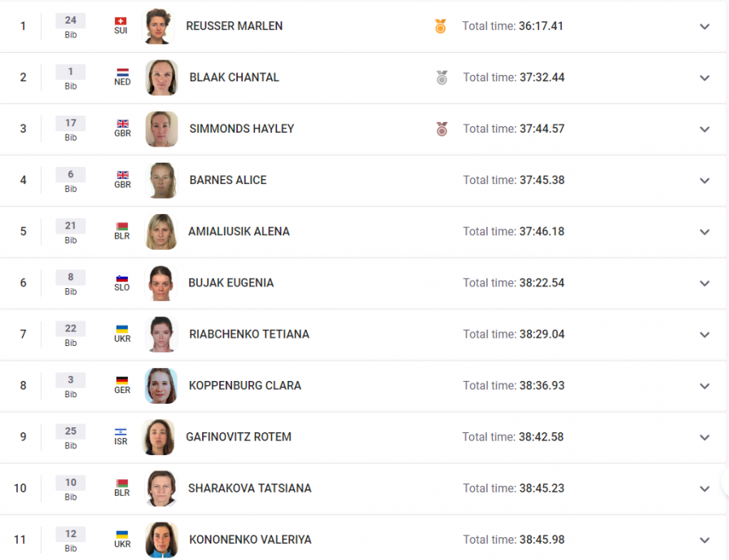729x560 pixels.
Task: Click the Swiss flag icon next to SUI
Action: click(121, 21)
